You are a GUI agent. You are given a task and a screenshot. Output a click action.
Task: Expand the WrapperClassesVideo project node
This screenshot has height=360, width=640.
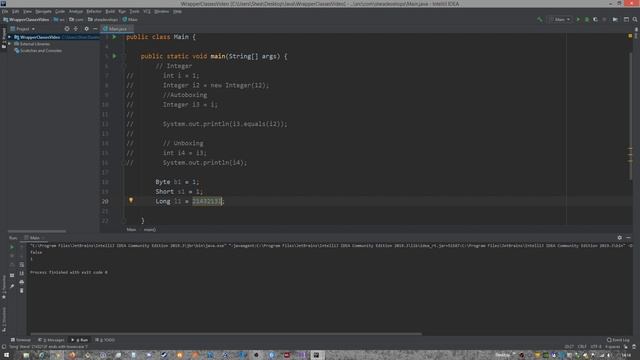coord(10,37)
